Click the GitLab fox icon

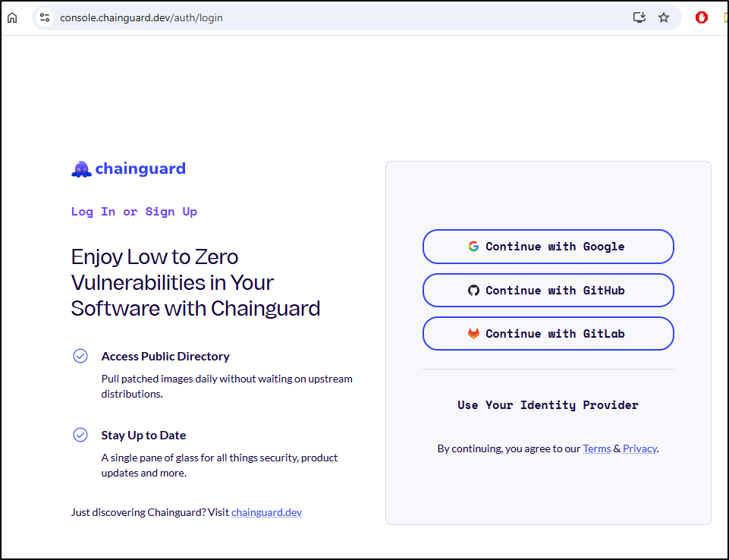tap(473, 333)
